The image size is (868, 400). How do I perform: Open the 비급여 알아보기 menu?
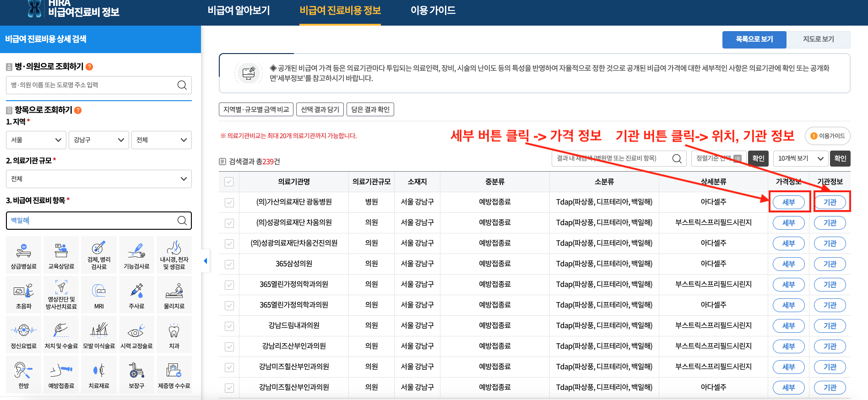[239, 11]
